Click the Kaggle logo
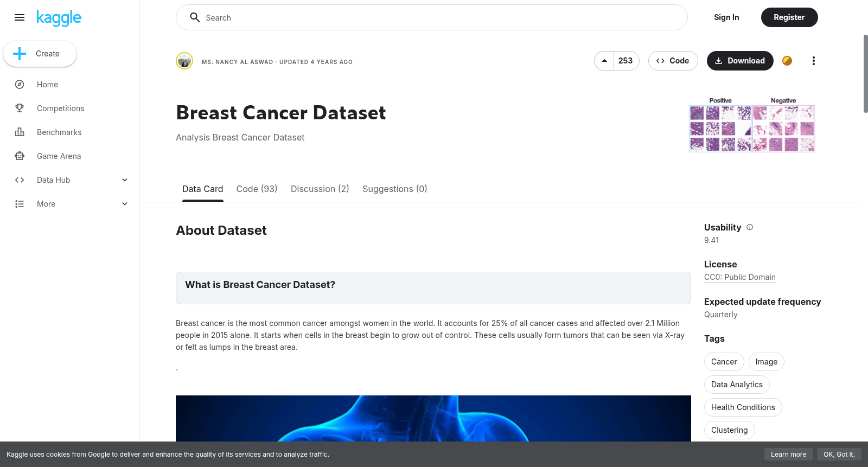The height and width of the screenshot is (467, 868). [59, 18]
